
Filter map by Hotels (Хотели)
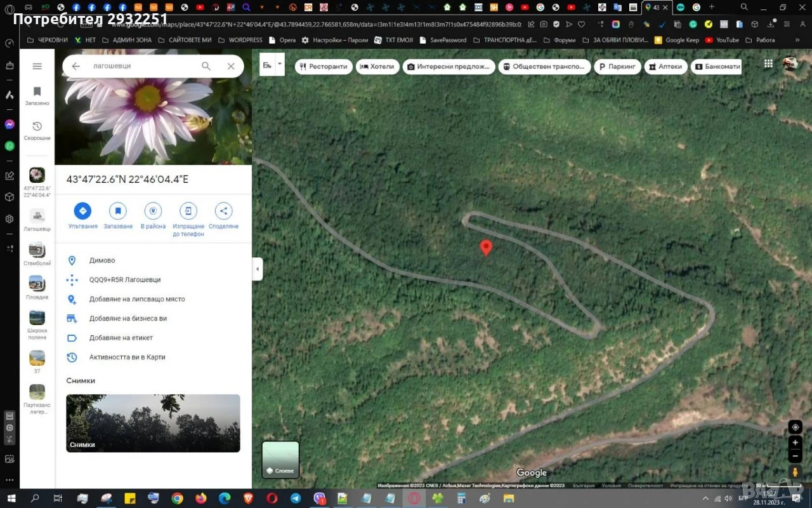tap(377, 67)
